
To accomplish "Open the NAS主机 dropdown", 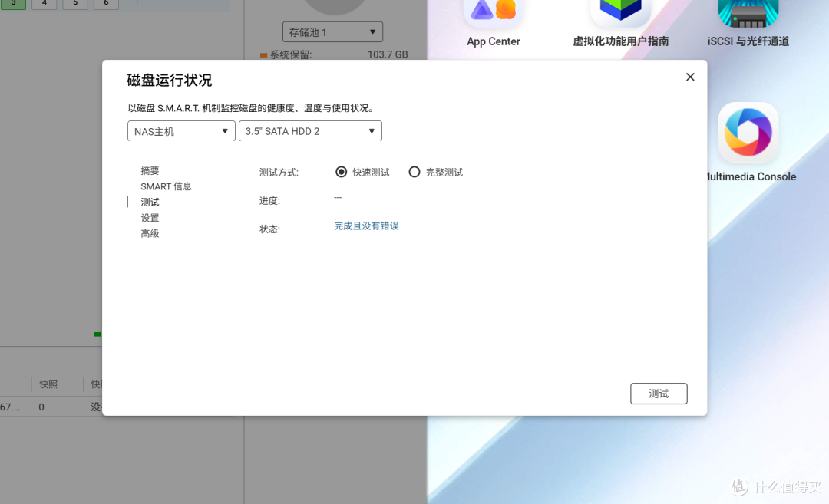I will point(181,131).
